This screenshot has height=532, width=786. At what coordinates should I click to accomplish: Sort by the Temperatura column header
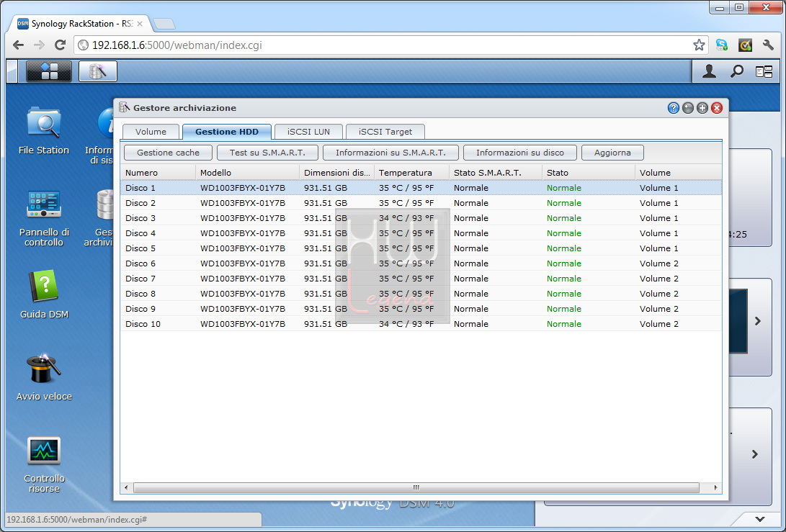point(411,172)
